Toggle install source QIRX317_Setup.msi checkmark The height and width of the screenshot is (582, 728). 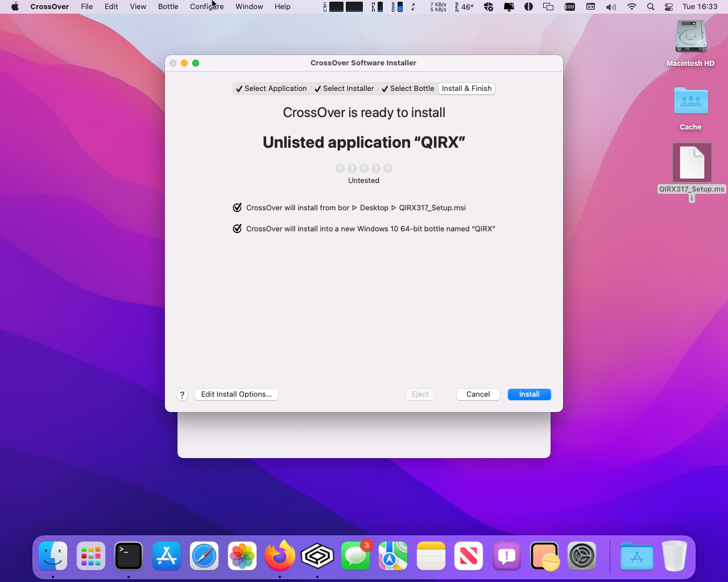click(237, 207)
